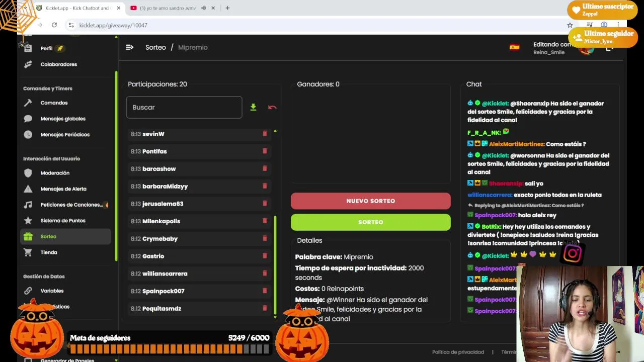Click the green sidebar scrollbar
This screenshot has width=644, height=362.
click(116, 166)
